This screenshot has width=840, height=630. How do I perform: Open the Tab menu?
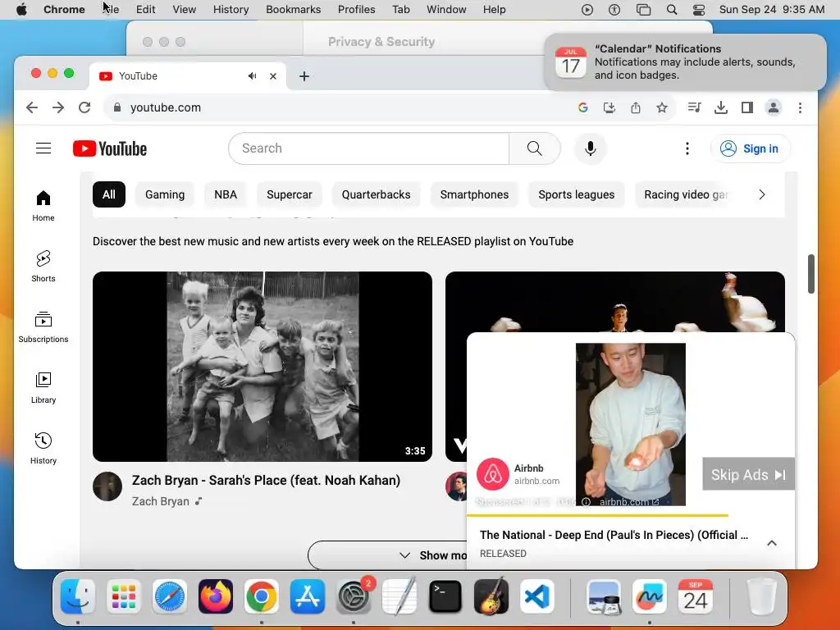400,10
